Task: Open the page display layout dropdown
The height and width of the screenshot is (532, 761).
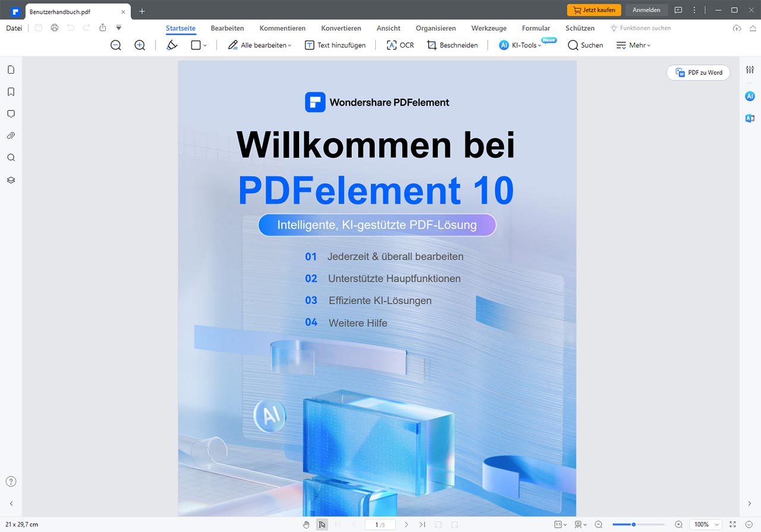Action: pyautogui.click(x=581, y=524)
